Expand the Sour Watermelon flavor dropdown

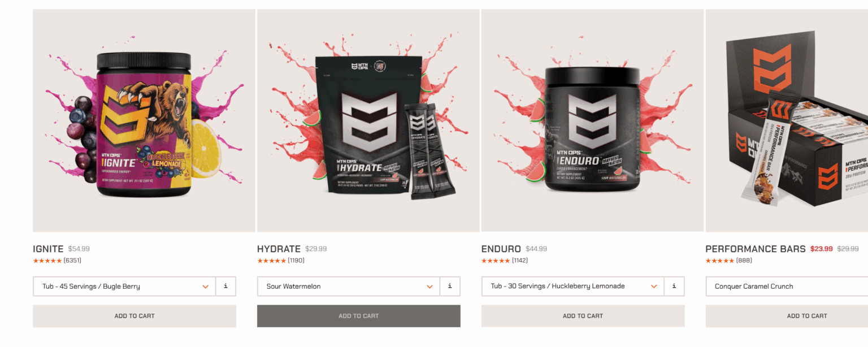349,287
